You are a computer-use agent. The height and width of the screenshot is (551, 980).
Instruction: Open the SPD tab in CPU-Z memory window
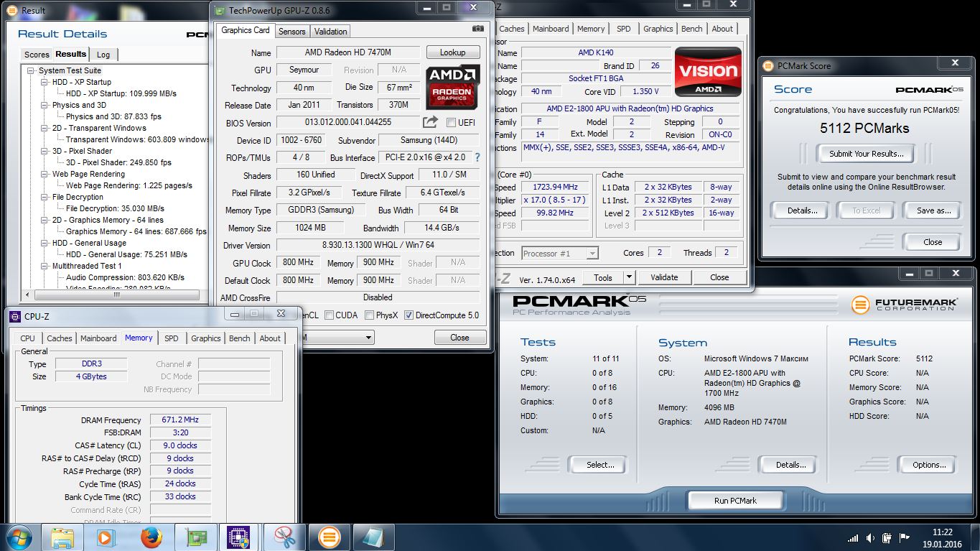tap(171, 338)
